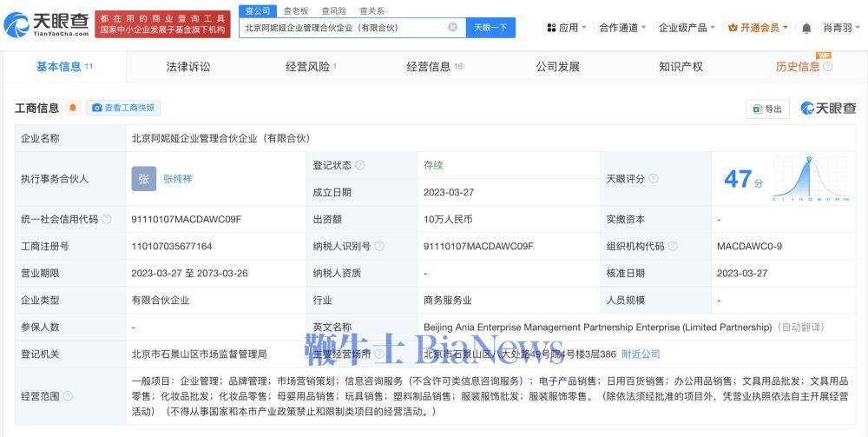The width and height of the screenshot is (868, 437).
Task: Select the 查老板 search tab
Action: (296, 10)
